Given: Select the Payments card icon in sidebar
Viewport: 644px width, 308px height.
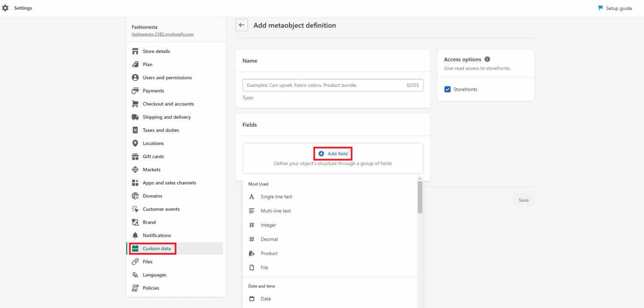Looking at the screenshot, I should (x=135, y=91).
